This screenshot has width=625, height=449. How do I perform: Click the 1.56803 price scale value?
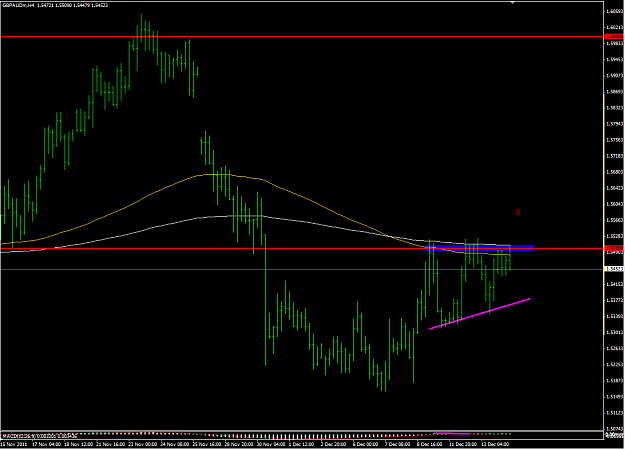tap(614, 172)
